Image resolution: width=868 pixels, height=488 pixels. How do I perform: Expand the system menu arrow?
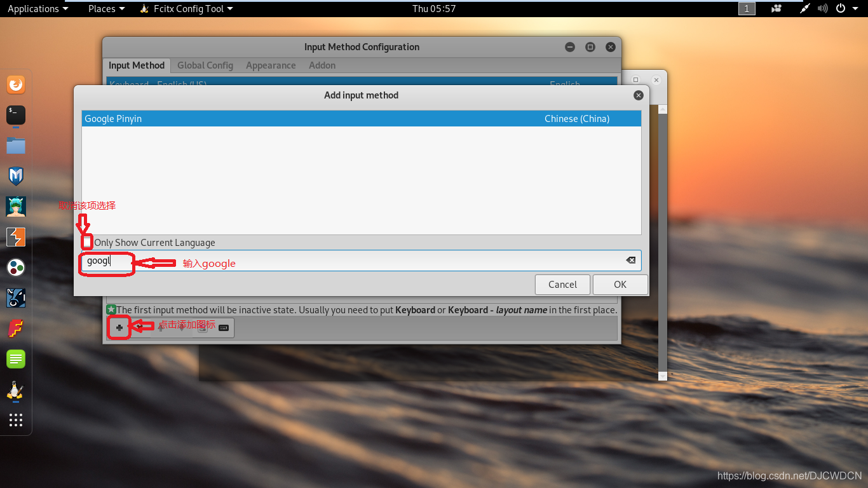click(855, 9)
